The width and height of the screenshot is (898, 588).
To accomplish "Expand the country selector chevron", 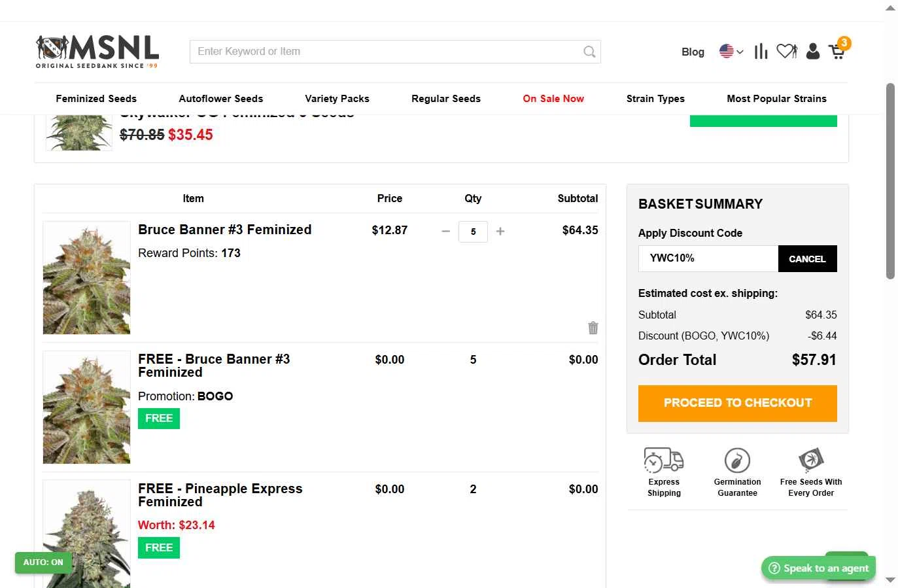I will pyautogui.click(x=740, y=52).
